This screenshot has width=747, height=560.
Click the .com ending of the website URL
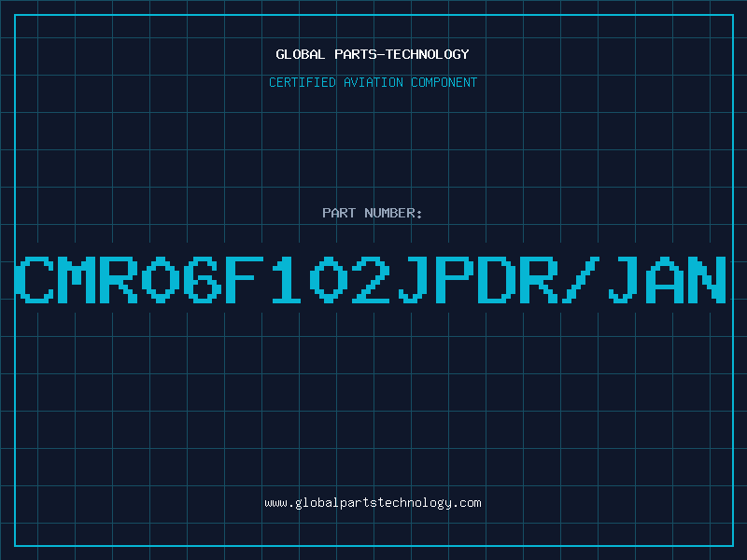467,503
